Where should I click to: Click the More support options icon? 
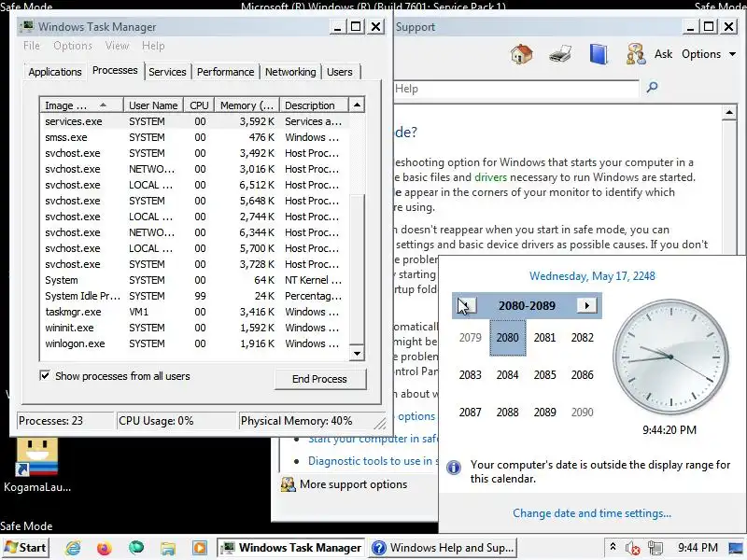[x=288, y=484]
